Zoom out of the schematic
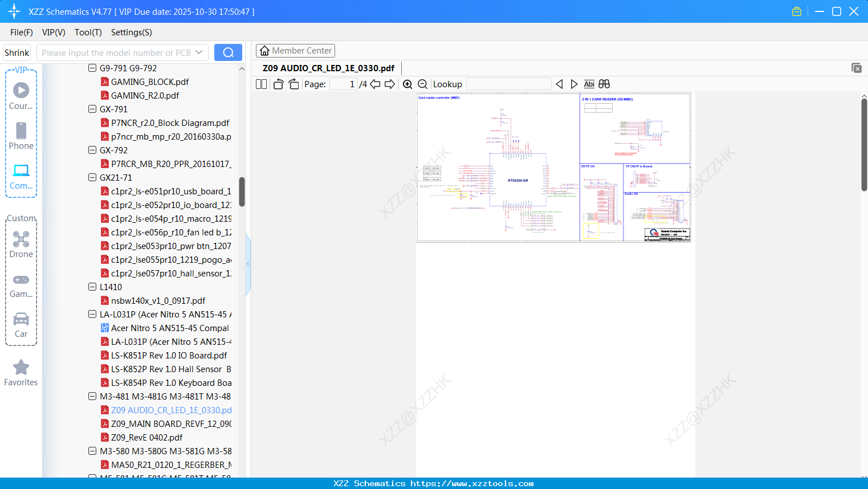Viewport: 868px width, 489px height. (422, 84)
